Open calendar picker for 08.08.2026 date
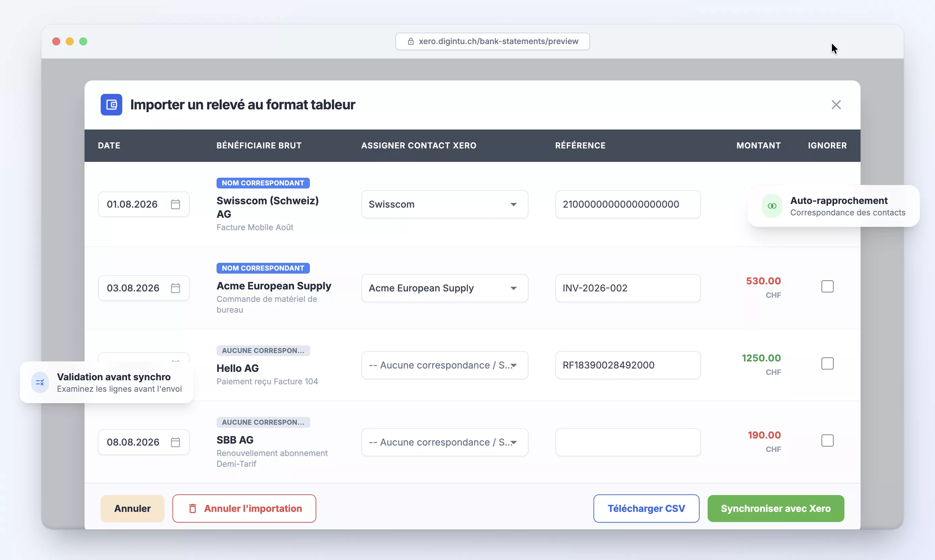 (x=175, y=442)
